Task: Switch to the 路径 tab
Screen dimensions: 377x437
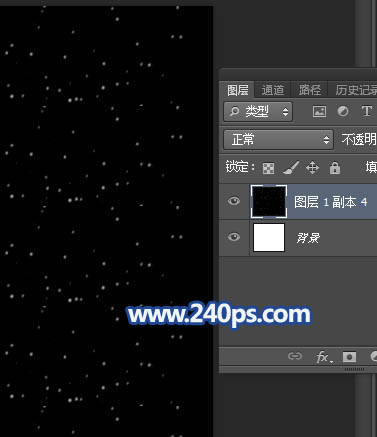Action: 310,90
